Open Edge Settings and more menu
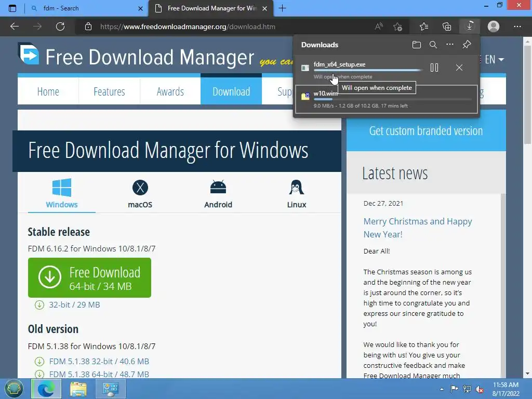Screen dimensions: 532x399 [517, 26]
